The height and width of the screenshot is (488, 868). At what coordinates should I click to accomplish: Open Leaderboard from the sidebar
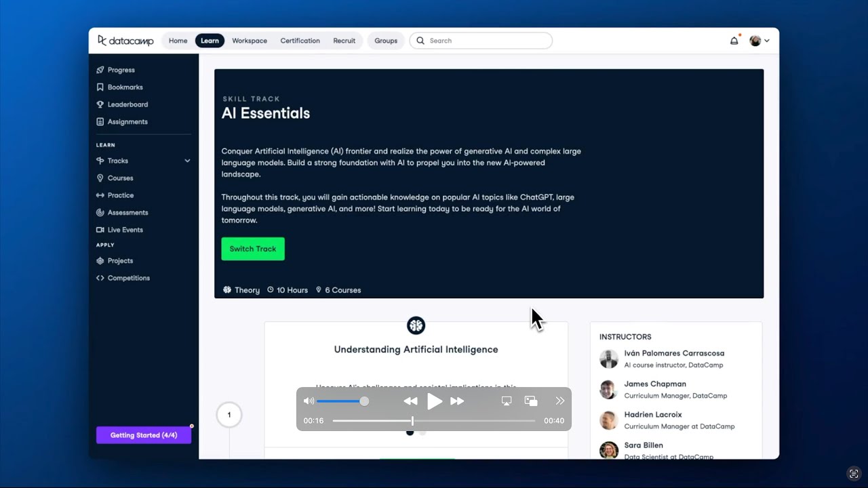(127, 104)
